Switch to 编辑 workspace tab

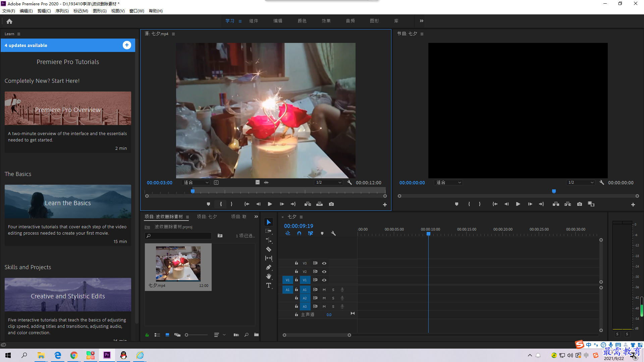pos(278,21)
